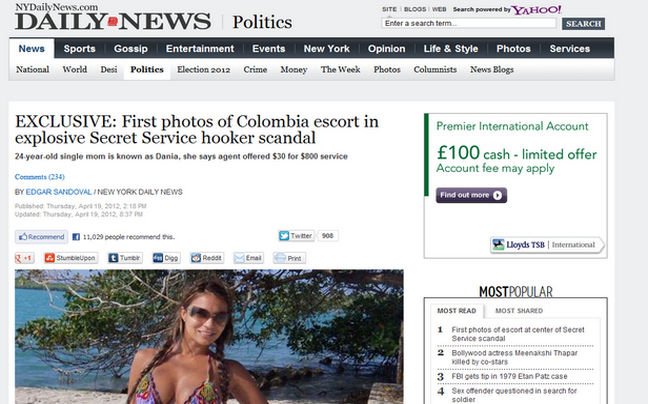Screen dimensions: 648x404
Task: Click the Google +1 button
Action: coord(24,258)
